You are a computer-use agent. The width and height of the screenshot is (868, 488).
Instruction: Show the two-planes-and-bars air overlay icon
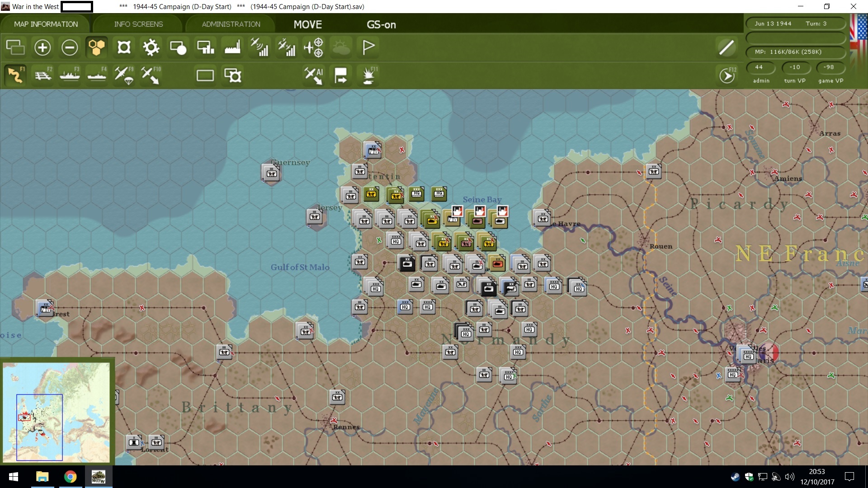(287, 47)
